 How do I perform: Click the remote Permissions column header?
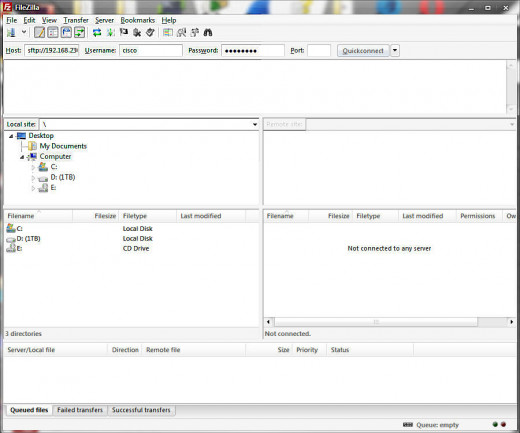coord(479,216)
